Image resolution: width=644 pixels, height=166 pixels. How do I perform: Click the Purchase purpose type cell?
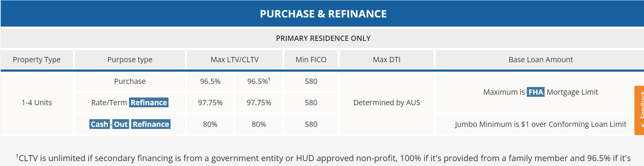point(130,81)
